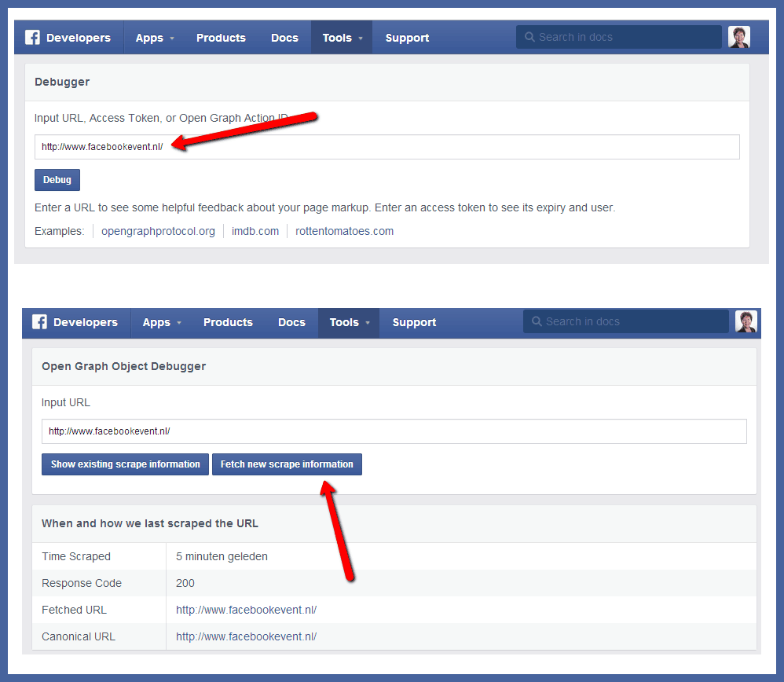Expand the Apps dropdown on the Open Graph Object Debugger page
The width and height of the screenshot is (784, 682).
162,322
